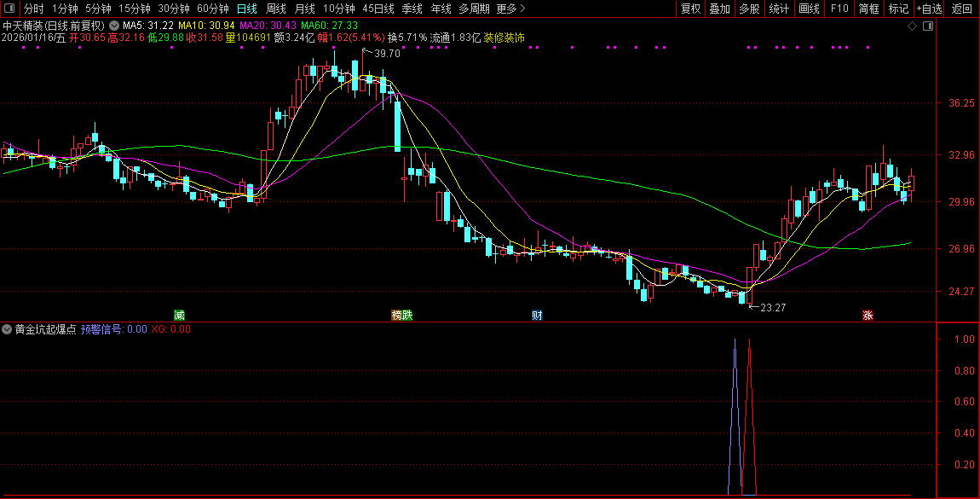Expand the 黄金坑起爆点 indicator dropdown
This screenshot has width=980, height=499.
[8, 328]
